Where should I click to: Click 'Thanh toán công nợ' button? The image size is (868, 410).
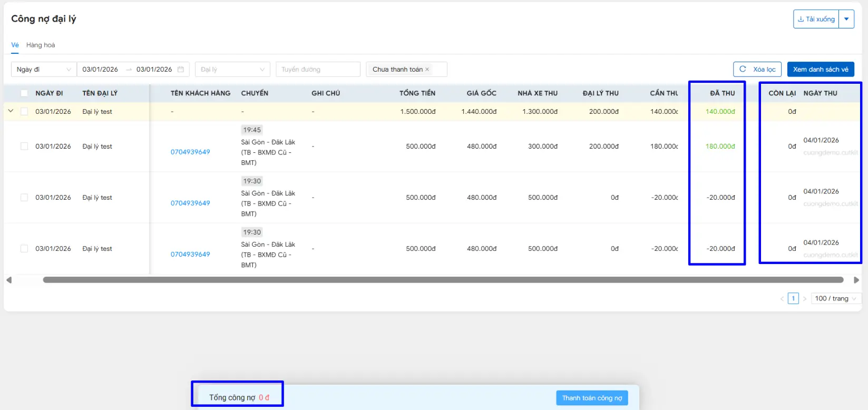pos(592,398)
